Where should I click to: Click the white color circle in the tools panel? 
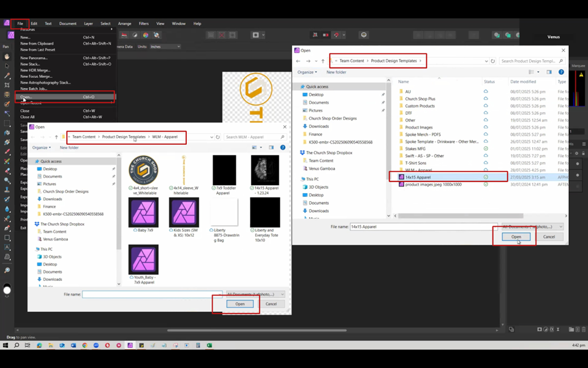point(7,290)
